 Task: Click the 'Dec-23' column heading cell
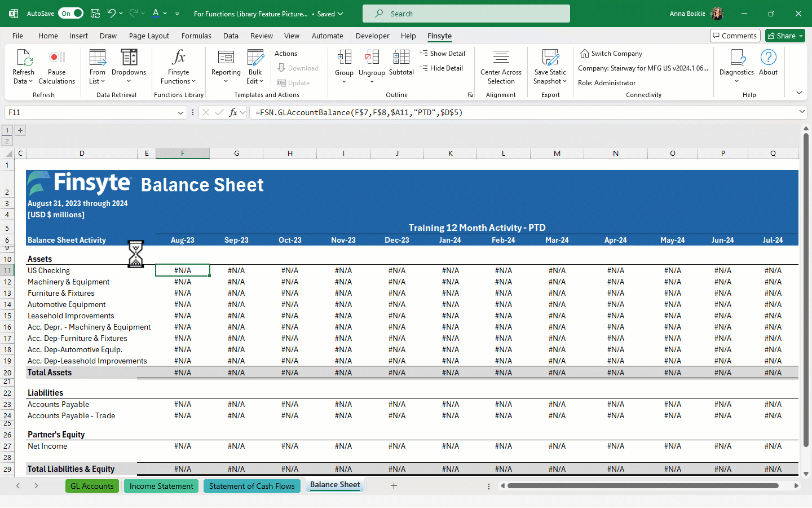[x=397, y=240]
